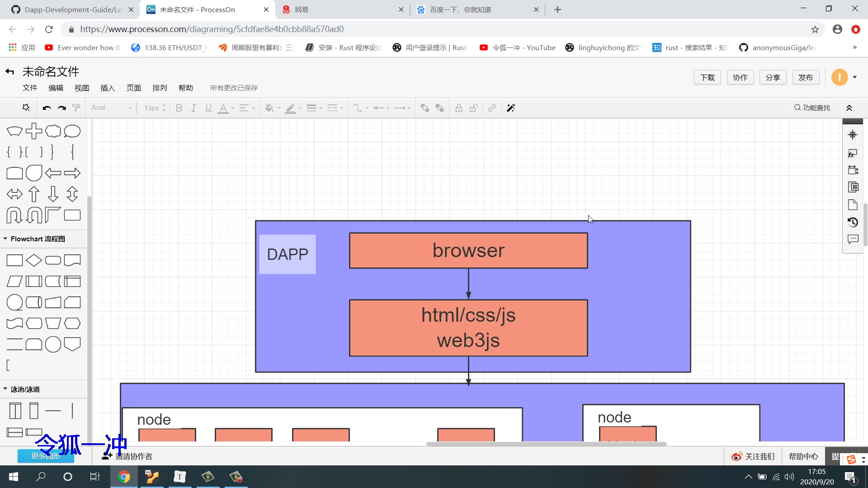Open the end arrow style dropdown

click(402, 108)
